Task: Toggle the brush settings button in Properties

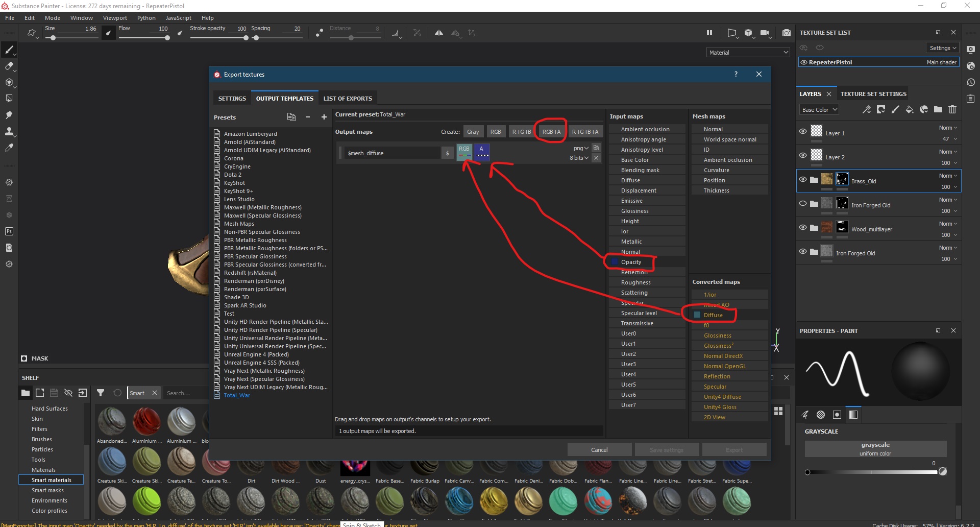Action: [805, 415]
